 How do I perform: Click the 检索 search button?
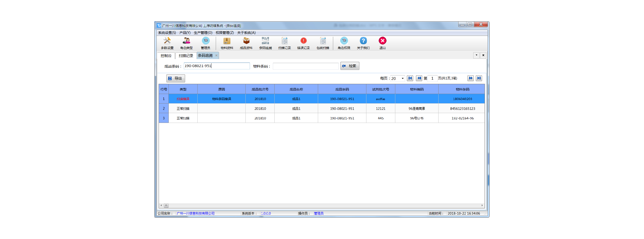point(350,66)
